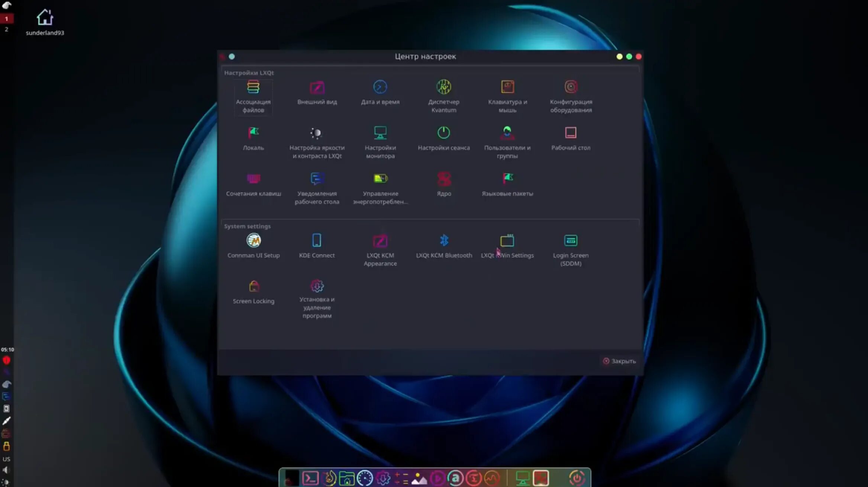The image size is (868, 487).
Task: Open Клавиатура и мышь settings
Action: (507, 96)
